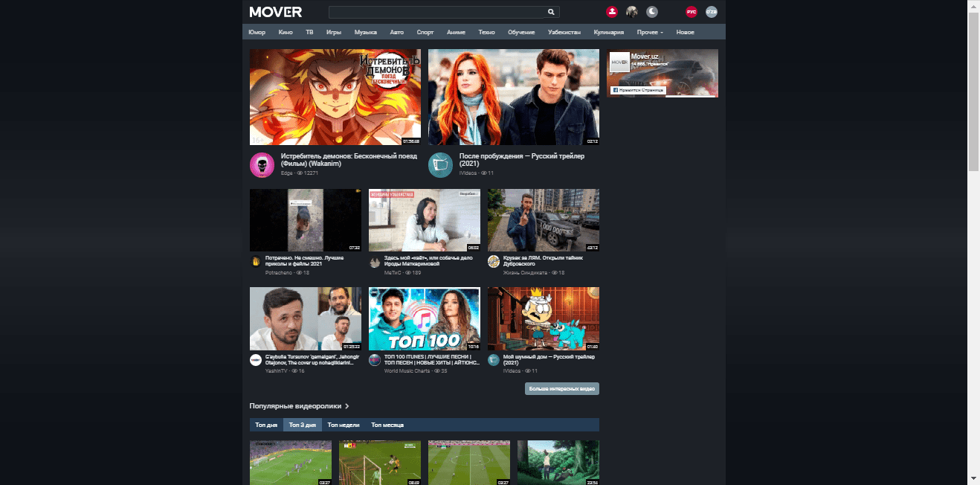Image resolution: width=980 pixels, height=485 pixels.
Task: Open ТОП 100 iTunes video thumbnail
Action: (x=425, y=318)
